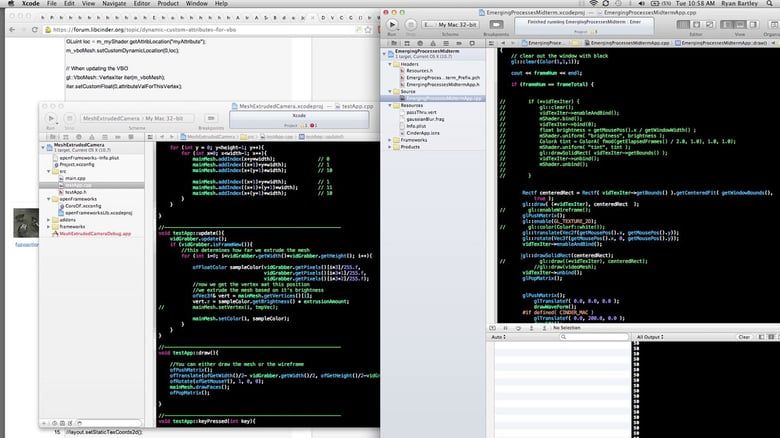The image size is (780, 438).
Task: Open symbol navigator in EmergingProcessesMidterm window
Action: pos(407,43)
